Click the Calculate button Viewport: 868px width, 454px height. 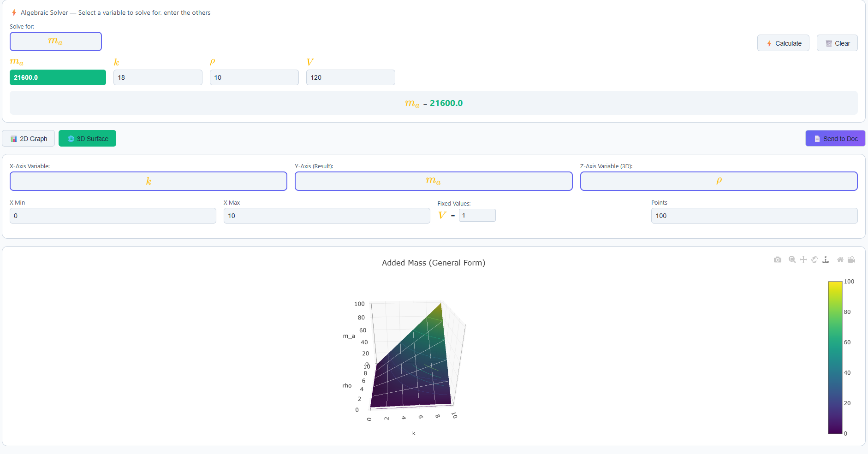(x=783, y=43)
